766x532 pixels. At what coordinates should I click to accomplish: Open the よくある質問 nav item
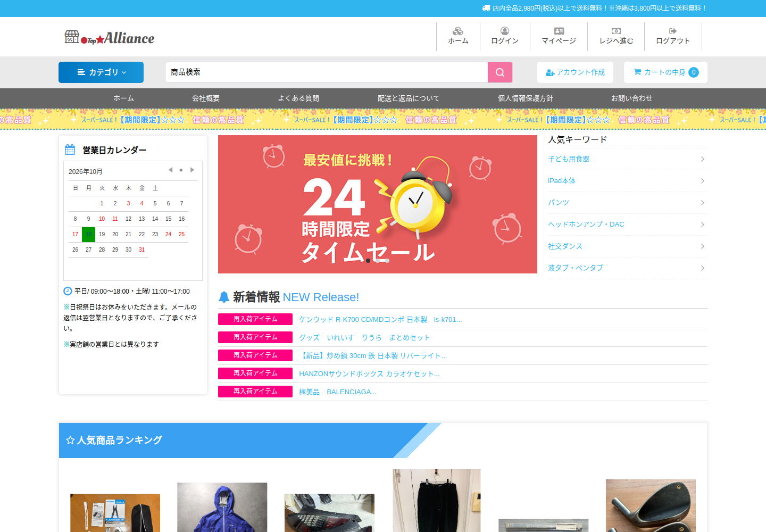coord(298,98)
